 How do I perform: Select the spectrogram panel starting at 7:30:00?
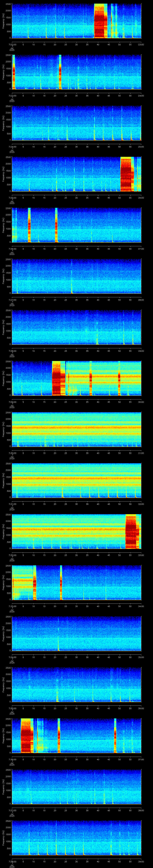76,430
